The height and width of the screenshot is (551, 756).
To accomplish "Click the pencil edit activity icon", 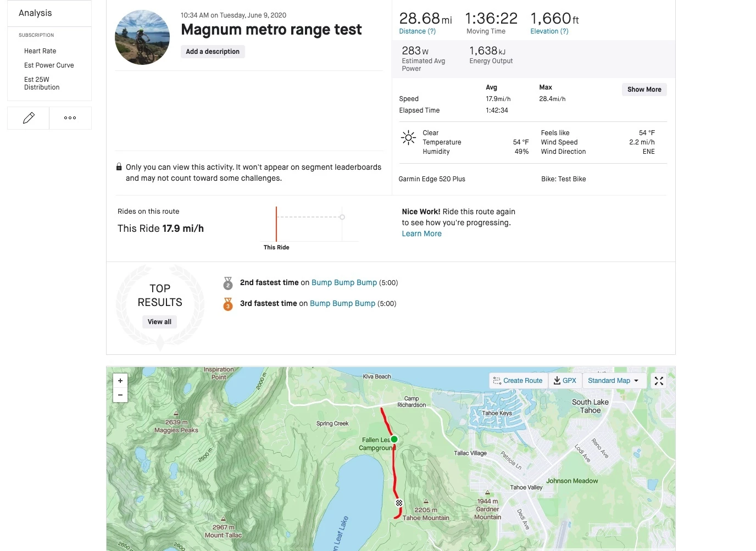I will (x=29, y=118).
